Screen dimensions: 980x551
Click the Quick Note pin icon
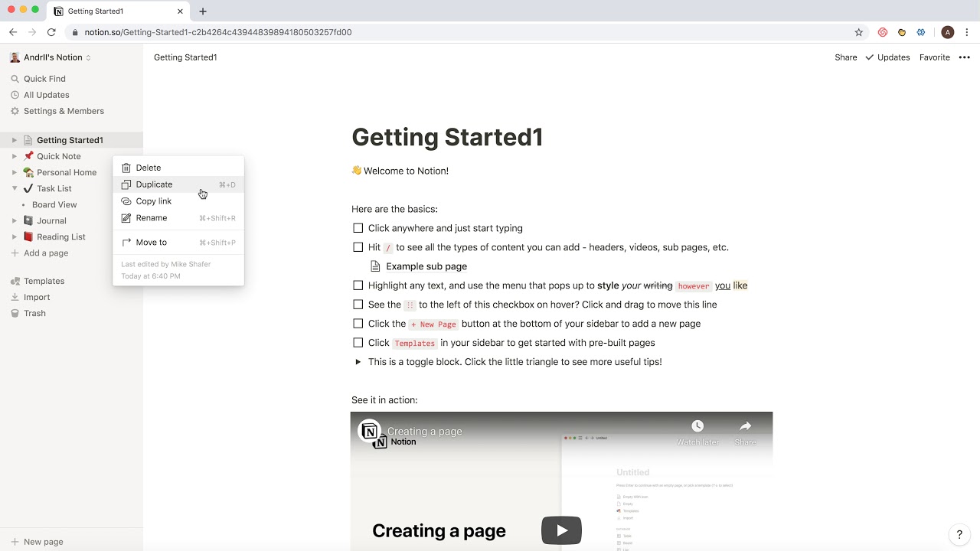point(28,156)
